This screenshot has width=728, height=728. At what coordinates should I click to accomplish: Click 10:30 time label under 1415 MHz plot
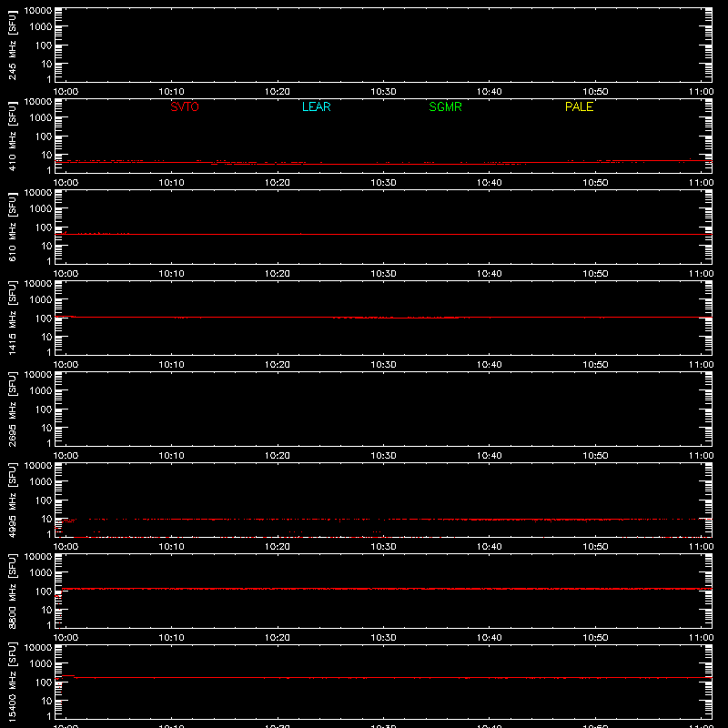coord(383,365)
